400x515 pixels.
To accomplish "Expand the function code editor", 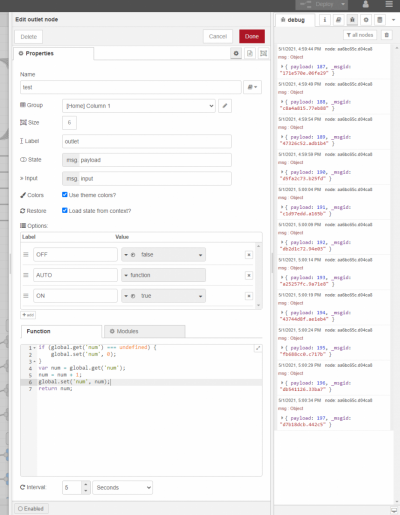I will (x=258, y=348).
